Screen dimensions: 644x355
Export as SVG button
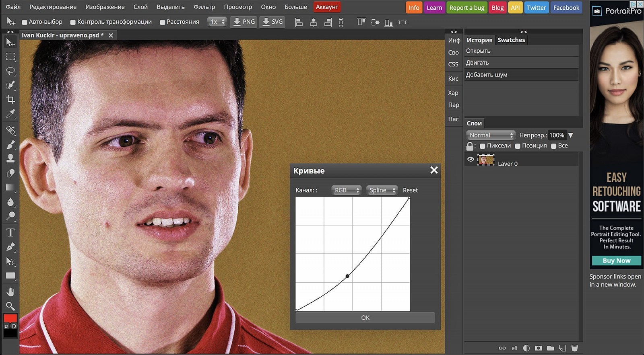[272, 22]
